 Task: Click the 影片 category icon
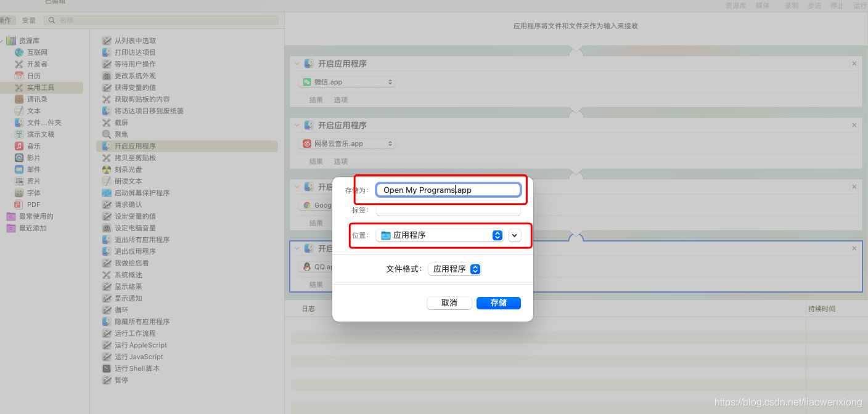pyautogui.click(x=19, y=158)
